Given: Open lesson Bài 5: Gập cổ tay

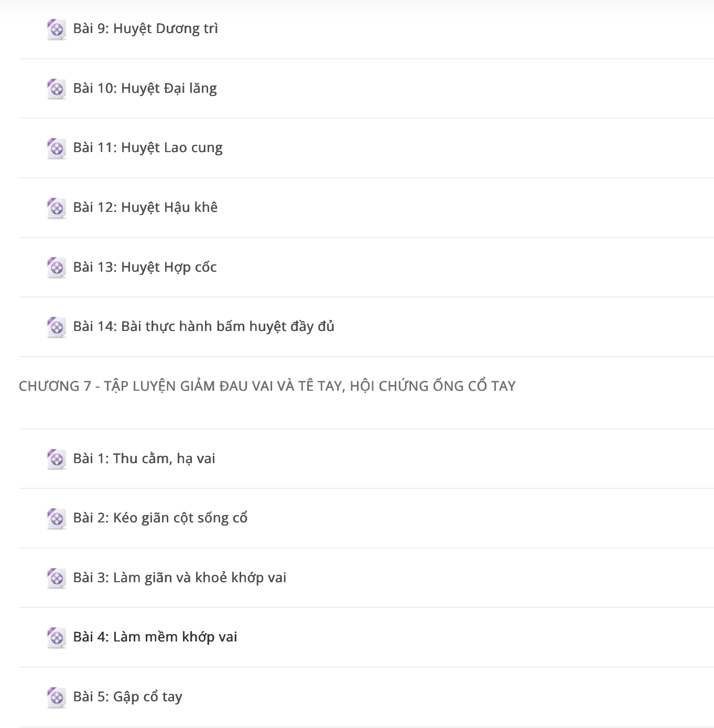Looking at the screenshot, I should coord(128,697).
